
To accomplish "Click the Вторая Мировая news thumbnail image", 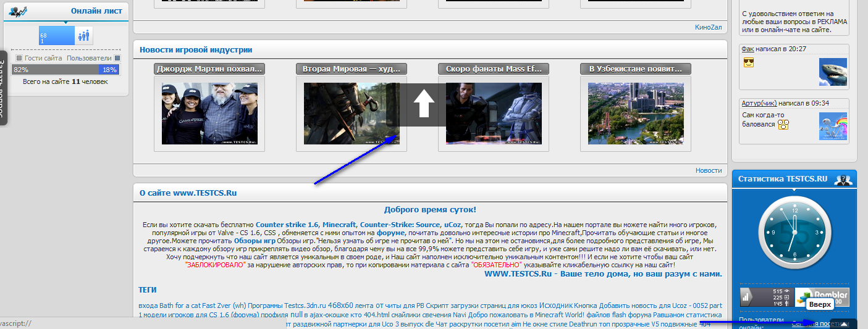I will pos(352,114).
